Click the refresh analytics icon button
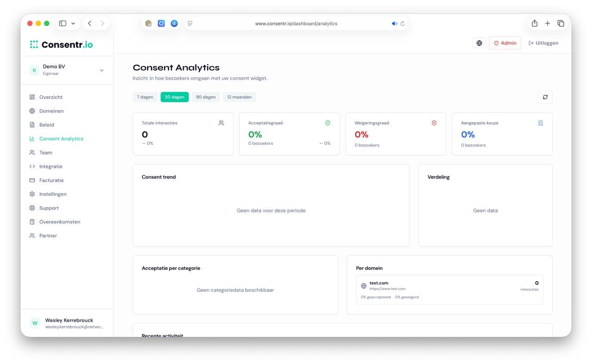 pos(545,97)
